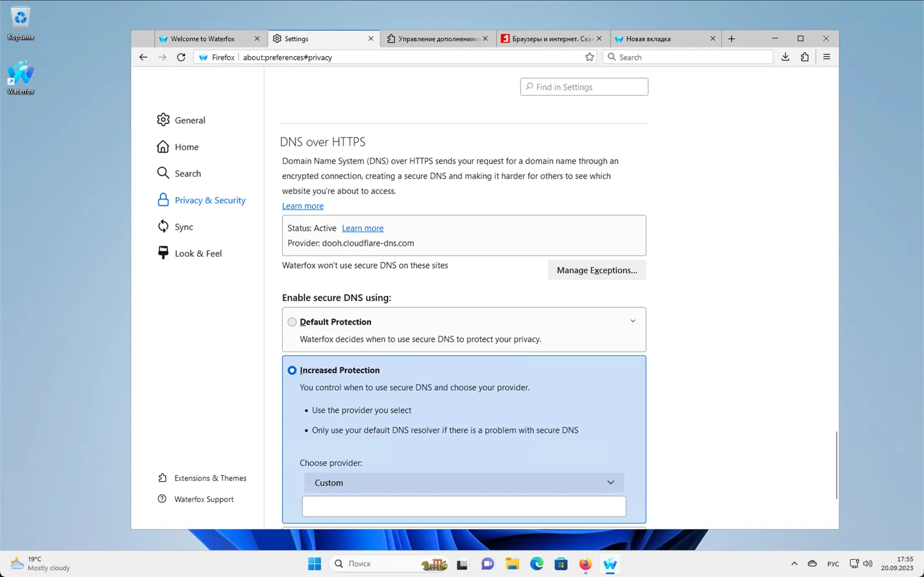Open the network tray icon
This screenshot has width=924, height=577.
point(854,563)
